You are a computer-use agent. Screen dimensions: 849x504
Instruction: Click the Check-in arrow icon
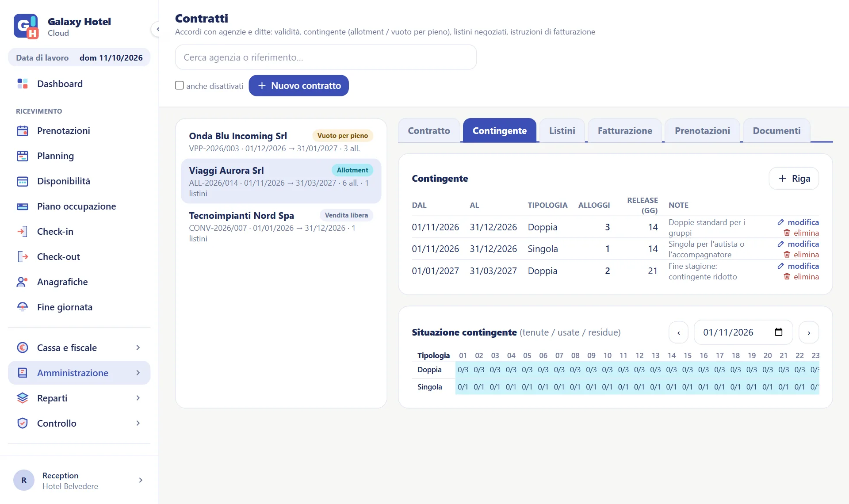click(x=23, y=231)
